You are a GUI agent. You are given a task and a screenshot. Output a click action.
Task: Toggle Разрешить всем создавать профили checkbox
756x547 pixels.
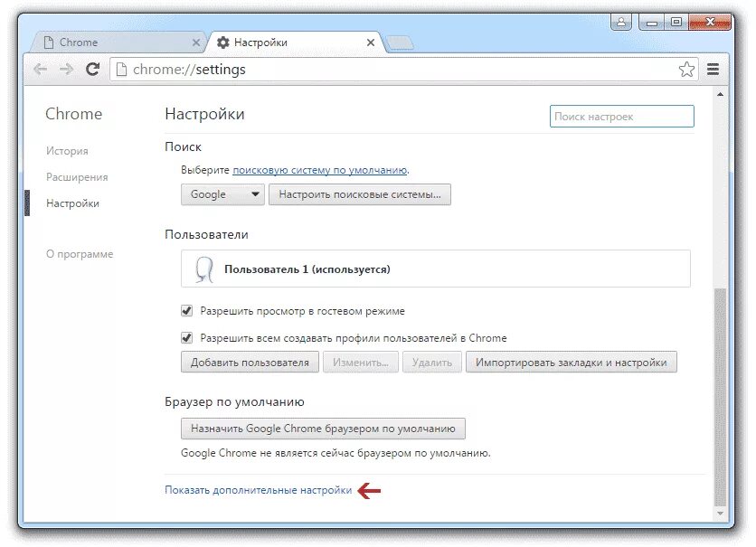(x=186, y=338)
